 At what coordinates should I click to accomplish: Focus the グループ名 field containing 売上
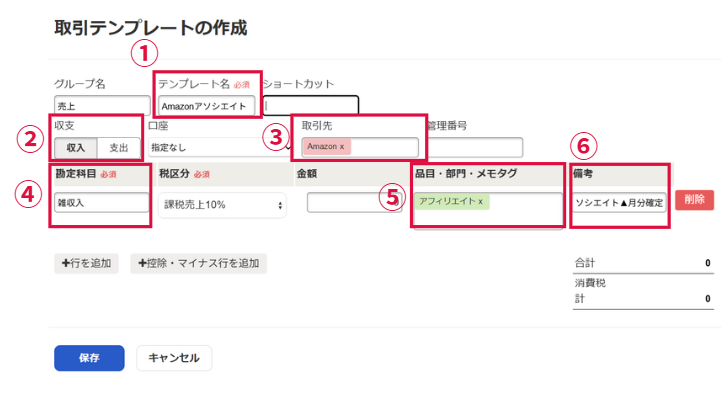(x=100, y=105)
